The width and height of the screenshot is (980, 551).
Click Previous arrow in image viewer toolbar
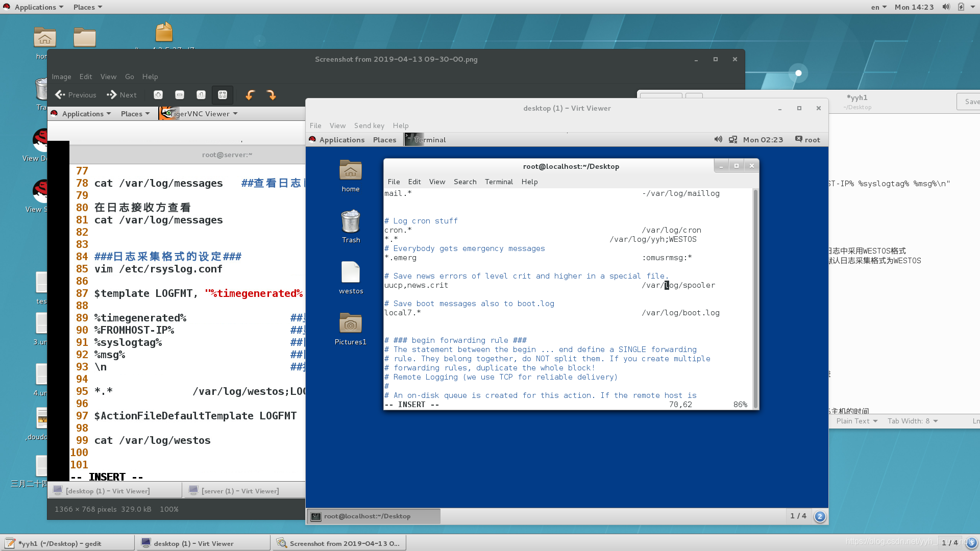(76, 95)
